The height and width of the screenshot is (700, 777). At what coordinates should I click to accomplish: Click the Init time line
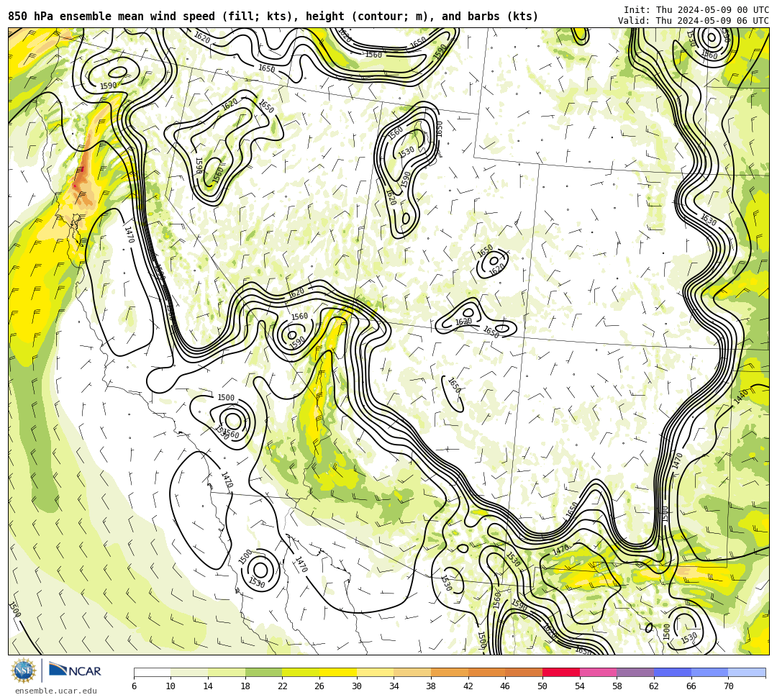[x=696, y=10]
